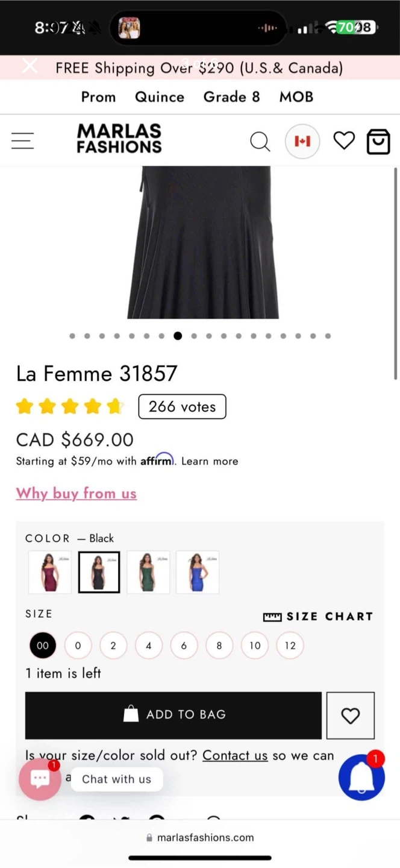This screenshot has width=400, height=868.
Task: Go to the Quince category
Action: 159,97
